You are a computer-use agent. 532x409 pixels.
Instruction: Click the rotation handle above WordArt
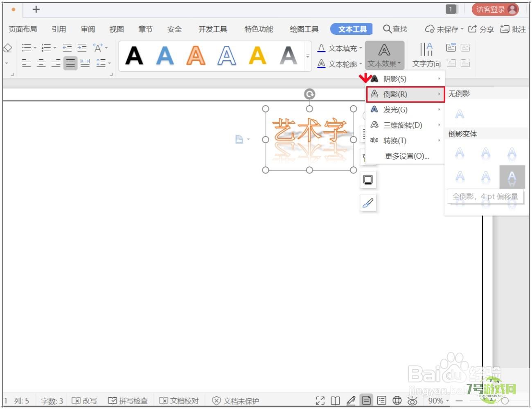click(x=309, y=94)
